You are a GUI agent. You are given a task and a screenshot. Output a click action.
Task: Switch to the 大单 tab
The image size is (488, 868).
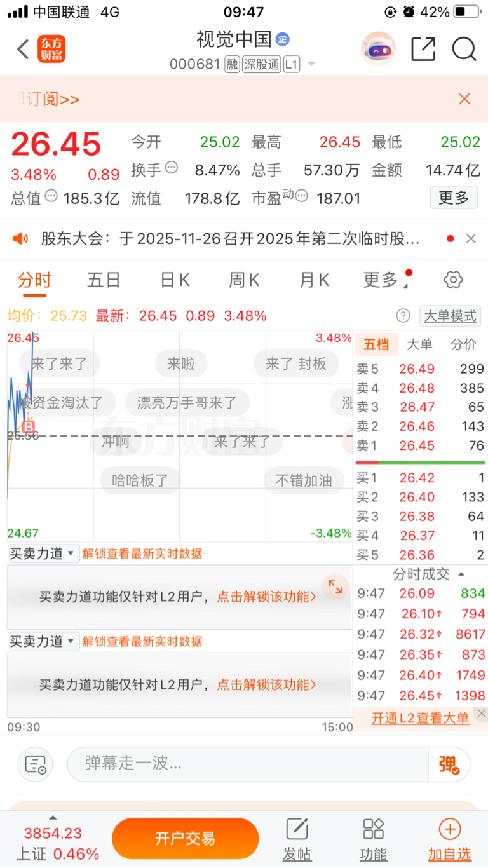[x=419, y=345]
